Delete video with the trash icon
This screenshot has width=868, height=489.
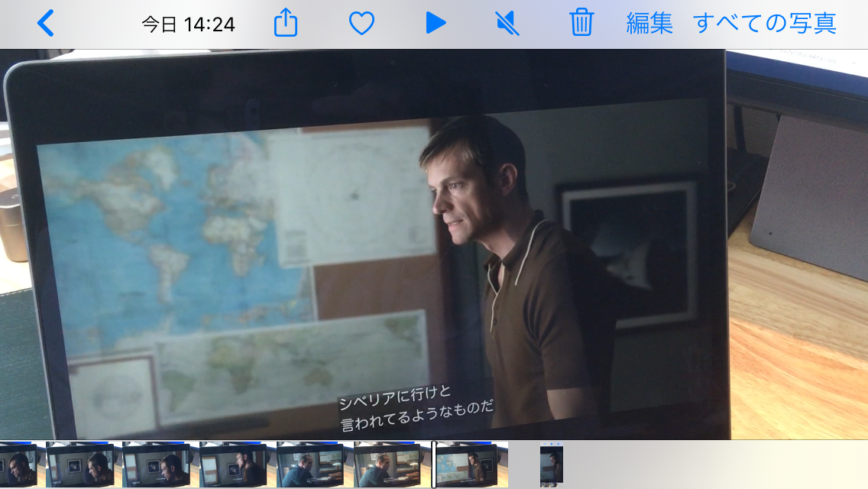(x=581, y=23)
